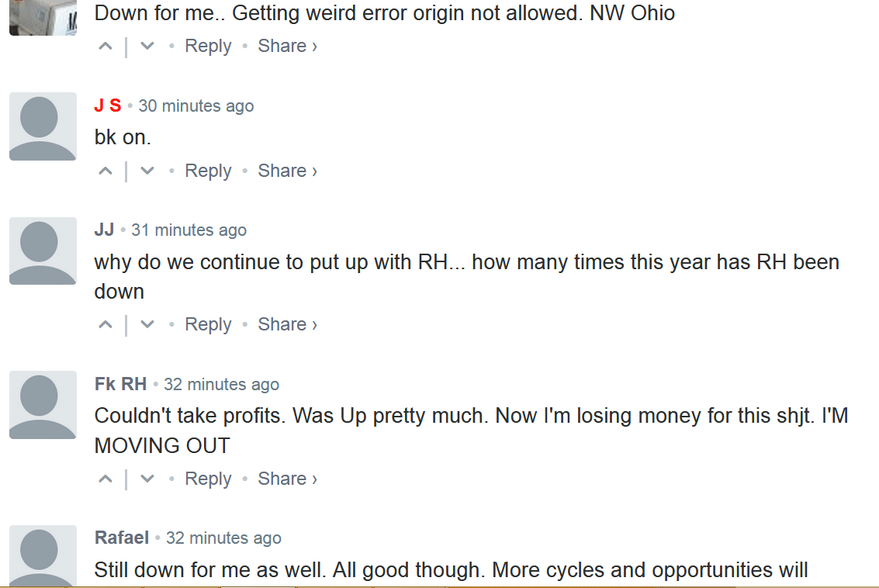This screenshot has height=588, width=879.
Task: Share J S's "bk on." comment
Action: pos(287,171)
